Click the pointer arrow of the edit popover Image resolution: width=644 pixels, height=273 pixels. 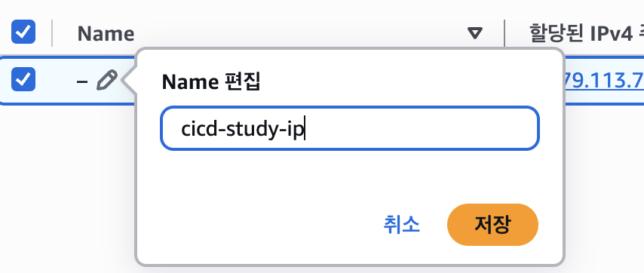(130, 80)
